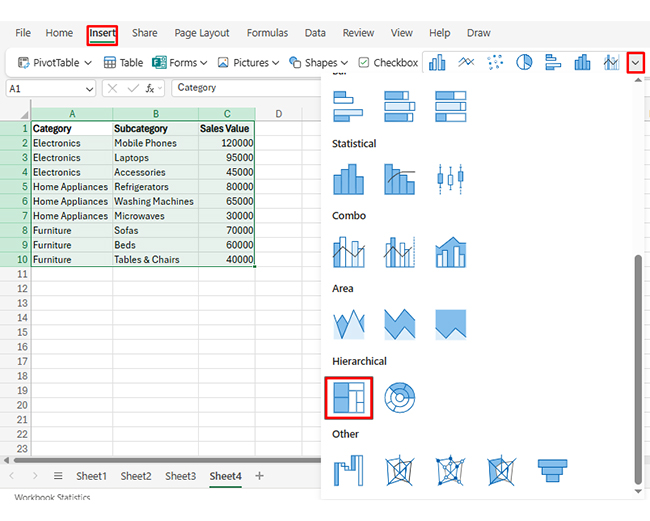The width and height of the screenshot is (650, 521).
Task: Click the Bar chart ribbon icon
Action: [x=553, y=63]
